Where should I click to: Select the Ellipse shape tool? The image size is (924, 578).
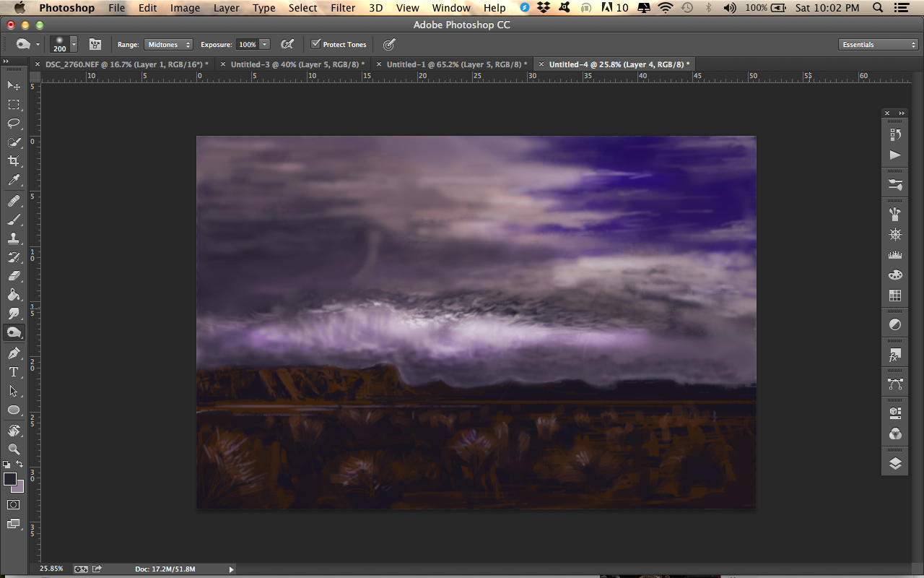[14, 410]
